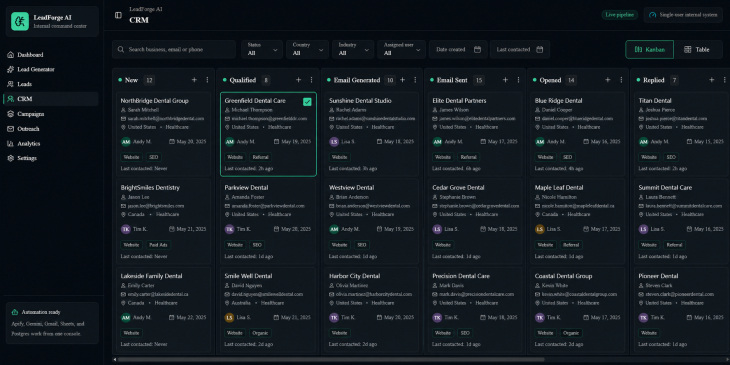730x365 pixels.
Task: Open the Last contacted date picker
Action: pyautogui.click(x=520, y=49)
